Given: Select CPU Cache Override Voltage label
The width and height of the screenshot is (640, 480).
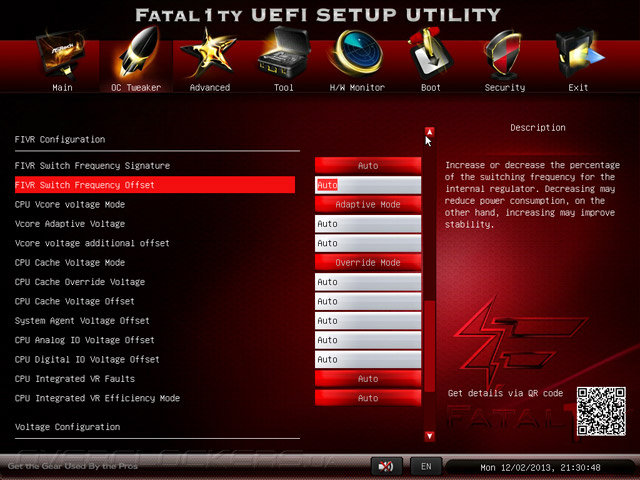Looking at the screenshot, I should [x=80, y=282].
